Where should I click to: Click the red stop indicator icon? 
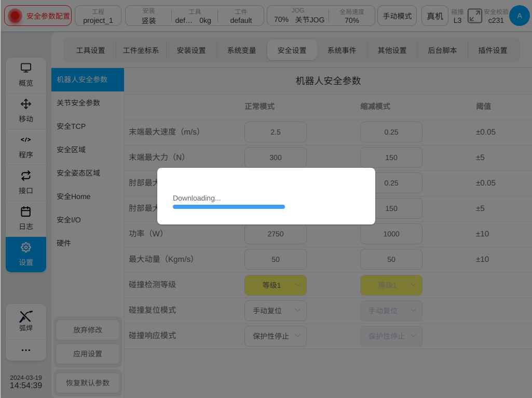(x=15, y=16)
